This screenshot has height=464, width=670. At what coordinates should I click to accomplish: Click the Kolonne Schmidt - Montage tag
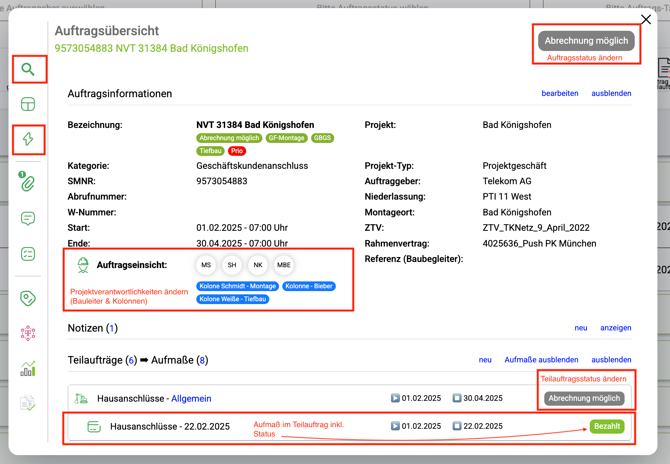(x=236, y=286)
